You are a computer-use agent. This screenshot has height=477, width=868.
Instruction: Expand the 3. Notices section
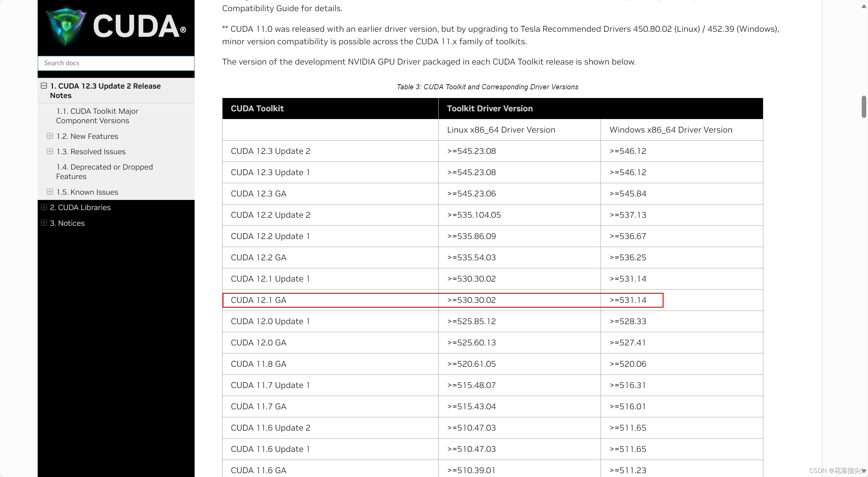[x=44, y=223]
